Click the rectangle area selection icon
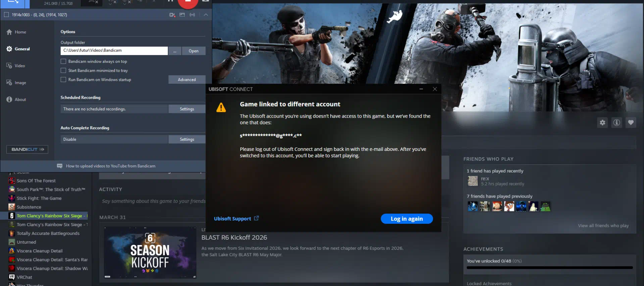Viewport: 644px width, 286px height. click(6, 15)
